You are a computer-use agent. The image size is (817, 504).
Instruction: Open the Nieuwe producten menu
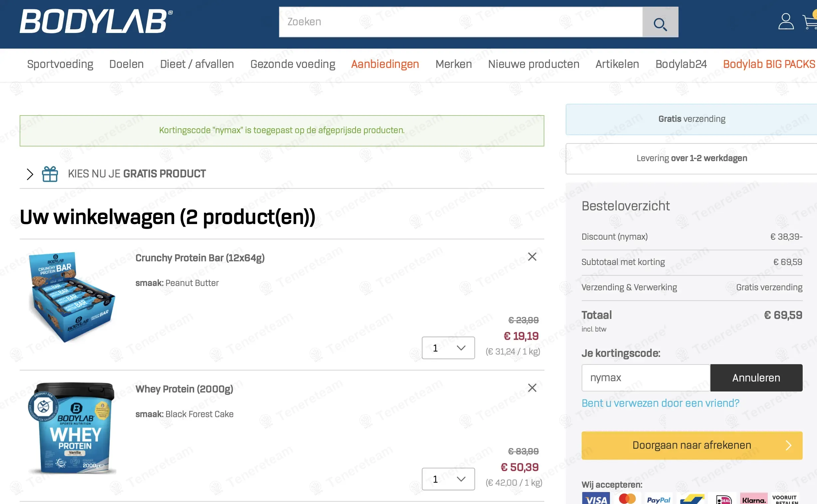(x=534, y=64)
